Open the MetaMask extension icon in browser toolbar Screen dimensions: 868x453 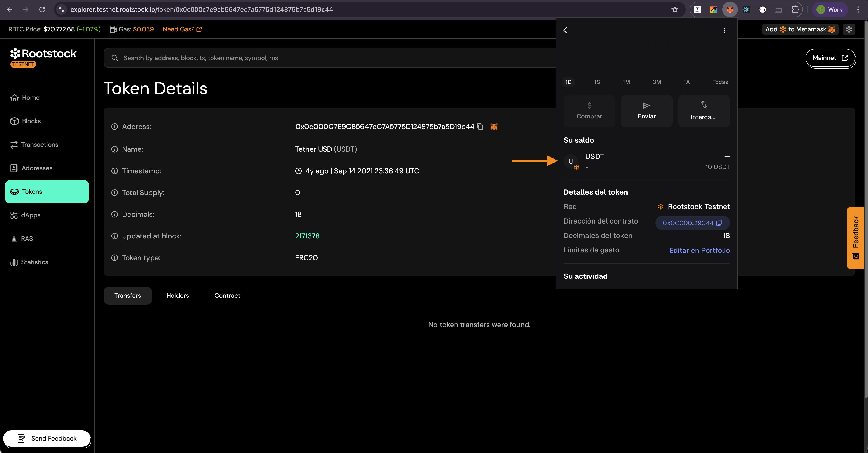tap(730, 9)
